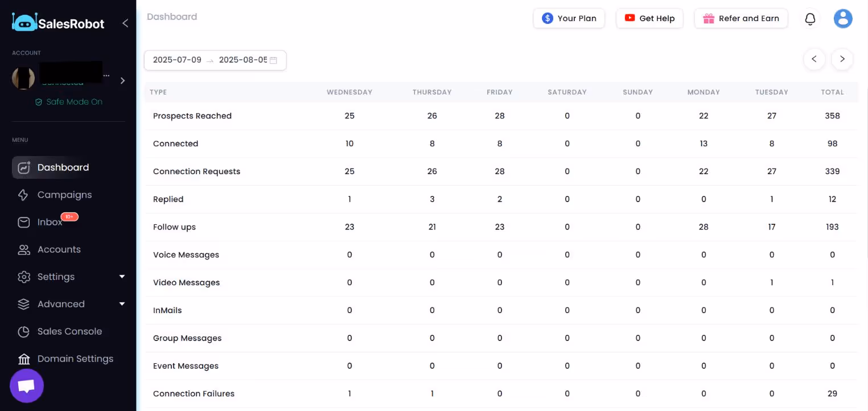Select Dashboard in the sidebar menu
Viewport: 868px width, 411px height.
[63, 167]
